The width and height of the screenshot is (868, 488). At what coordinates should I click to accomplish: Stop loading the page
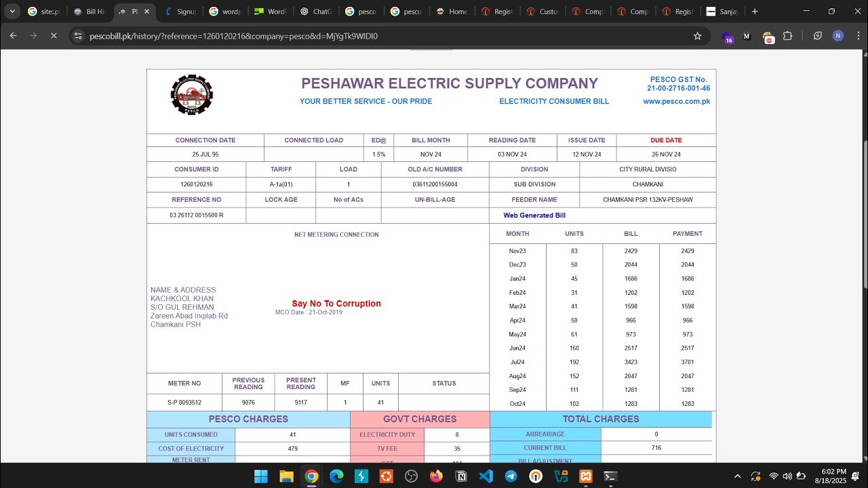point(54,36)
